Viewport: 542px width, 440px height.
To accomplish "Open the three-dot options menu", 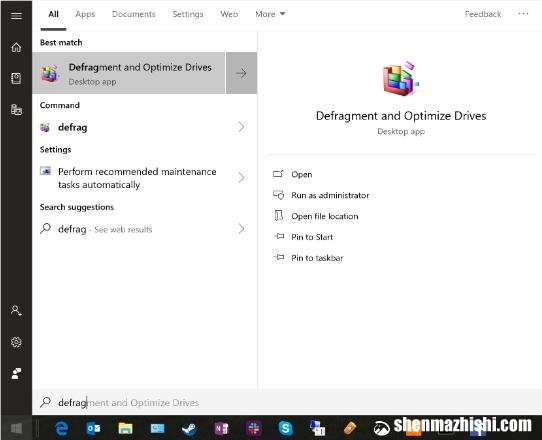I will coord(523,13).
